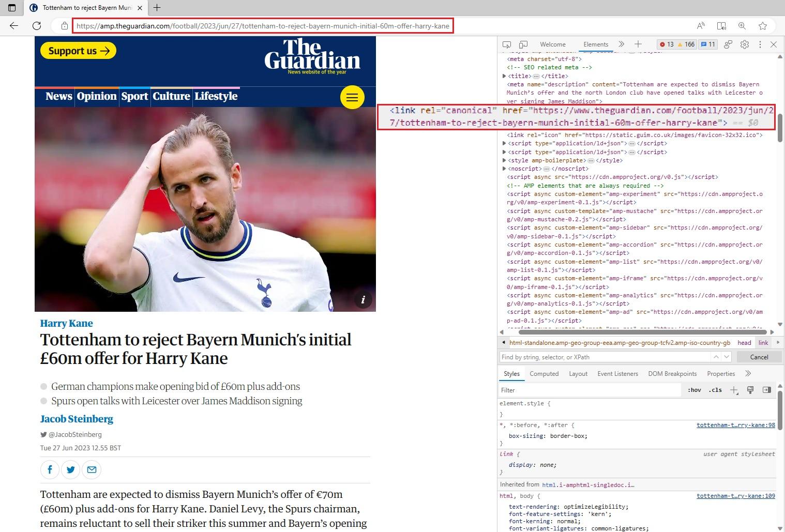Expand the noscript node in Elements tree
The height and width of the screenshot is (532, 785).
tap(505, 168)
